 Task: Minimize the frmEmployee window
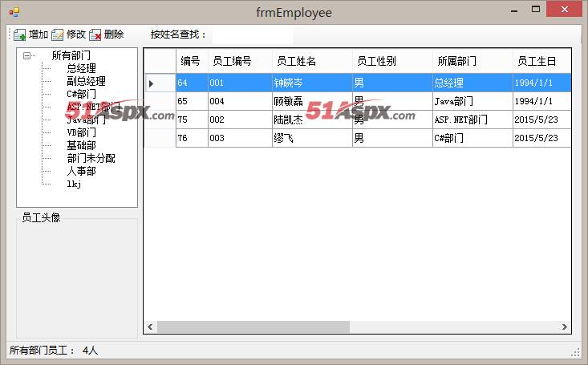514,10
